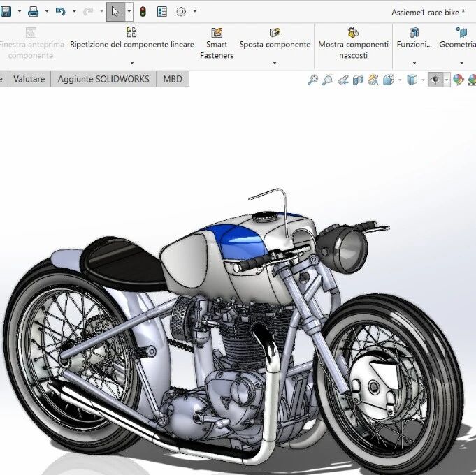Screen dimensions: 476x475
Task: Expand the Options gear dropdown arrow
Action: tap(195, 12)
